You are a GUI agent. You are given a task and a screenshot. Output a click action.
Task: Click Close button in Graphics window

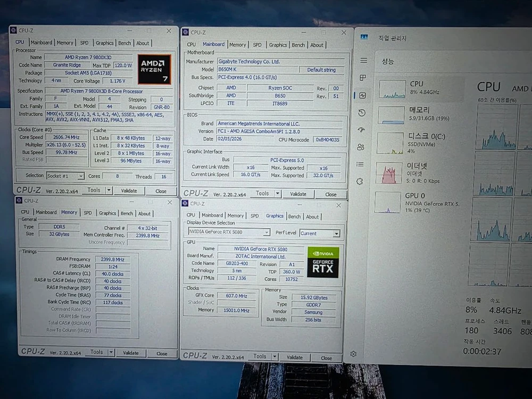[x=327, y=358]
